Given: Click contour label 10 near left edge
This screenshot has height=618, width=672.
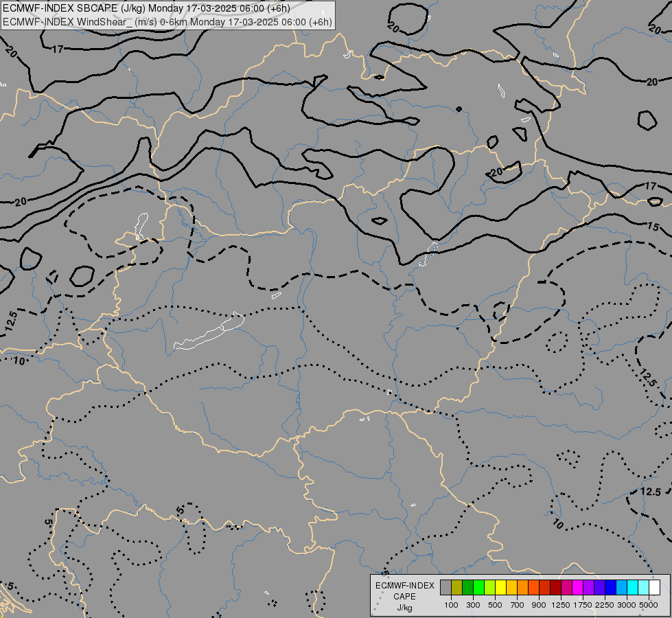Looking at the screenshot, I should point(19,360).
